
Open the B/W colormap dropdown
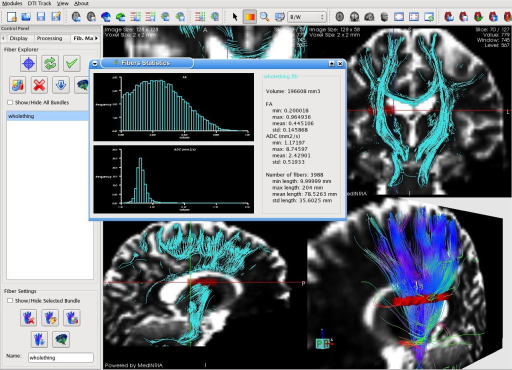point(306,17)
